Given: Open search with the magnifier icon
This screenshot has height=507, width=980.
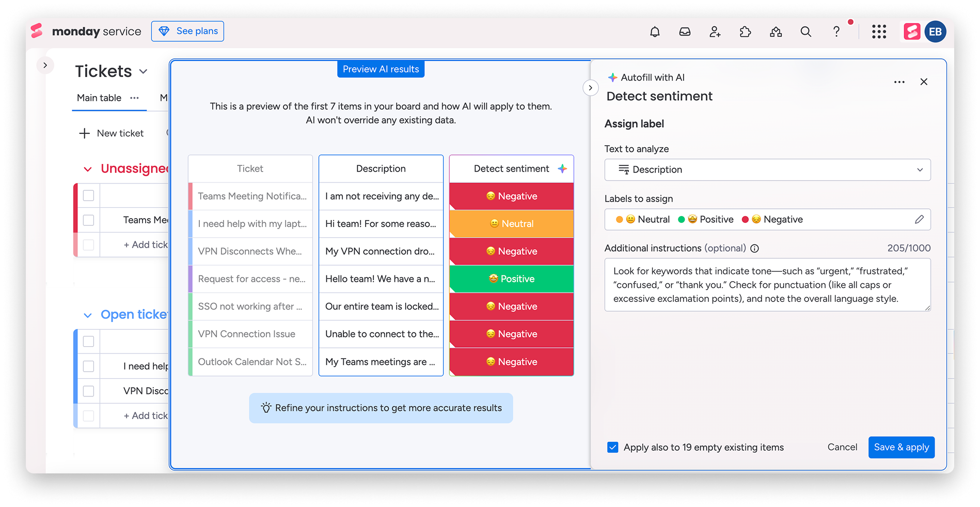Looking at the screenshot, I should pyautogui.click(x=805, y=32).
